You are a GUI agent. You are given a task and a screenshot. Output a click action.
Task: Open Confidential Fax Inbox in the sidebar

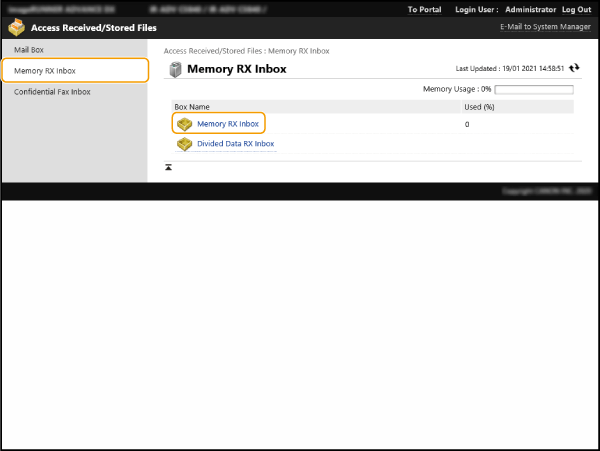(x=52, y=92)
